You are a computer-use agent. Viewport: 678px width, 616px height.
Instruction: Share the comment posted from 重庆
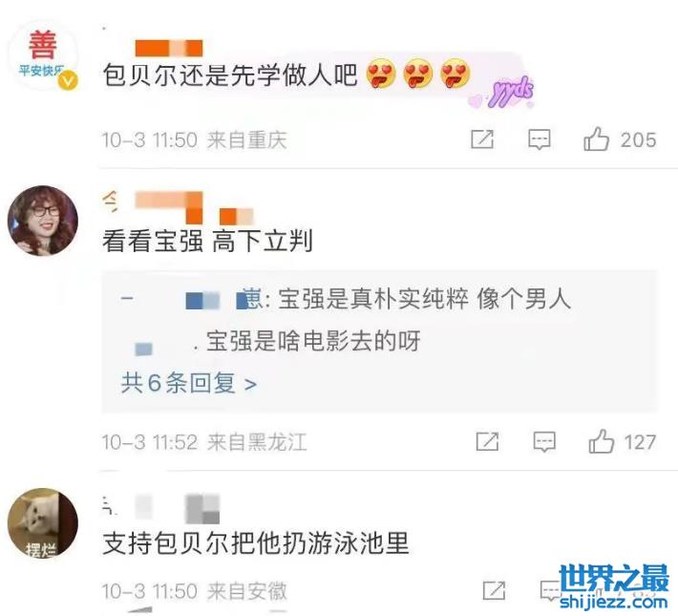coord(481,139)
